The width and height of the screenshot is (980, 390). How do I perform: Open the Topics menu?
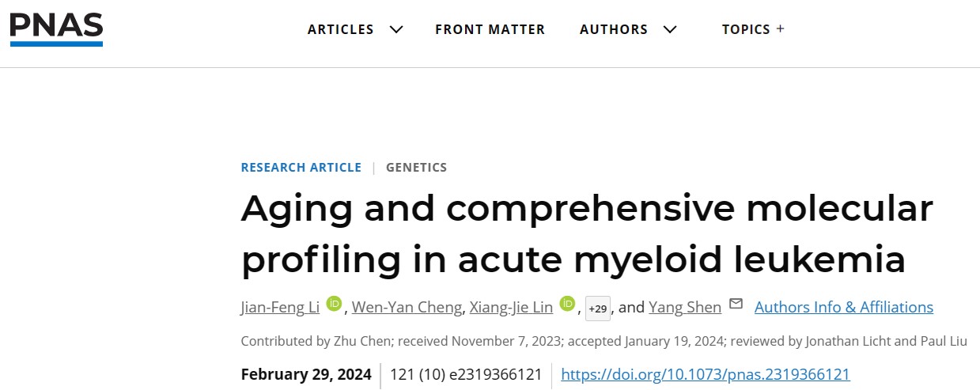click(x=746, y=29)
